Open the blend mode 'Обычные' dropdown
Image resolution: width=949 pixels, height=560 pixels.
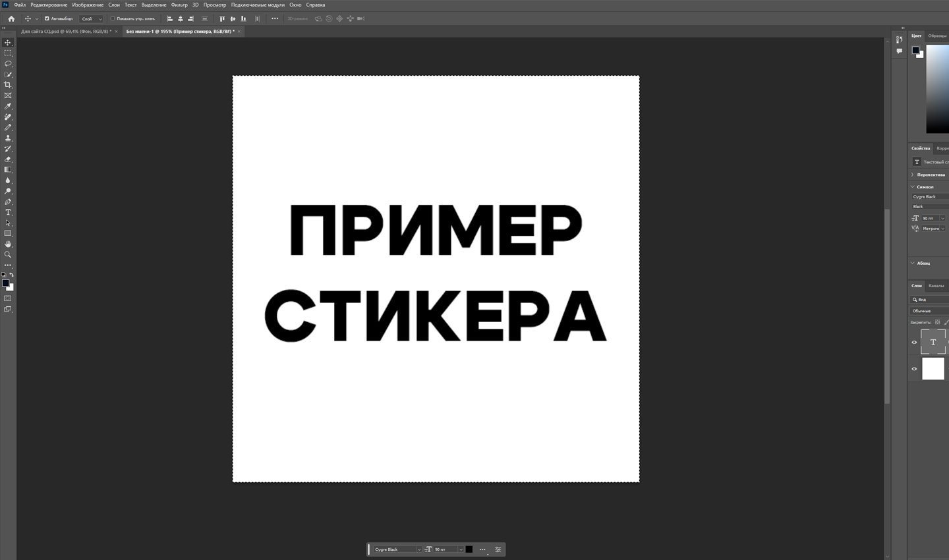click(929, 310)
